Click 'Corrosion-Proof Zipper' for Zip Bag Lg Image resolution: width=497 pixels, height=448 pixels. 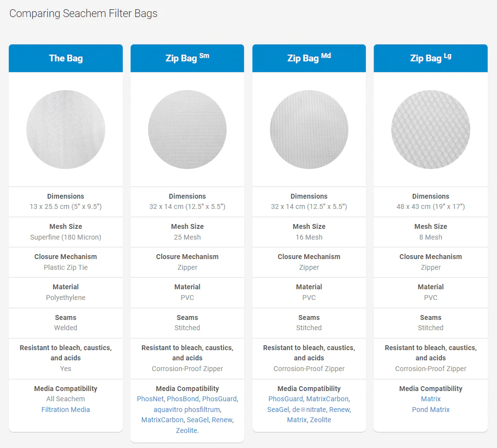430,369
